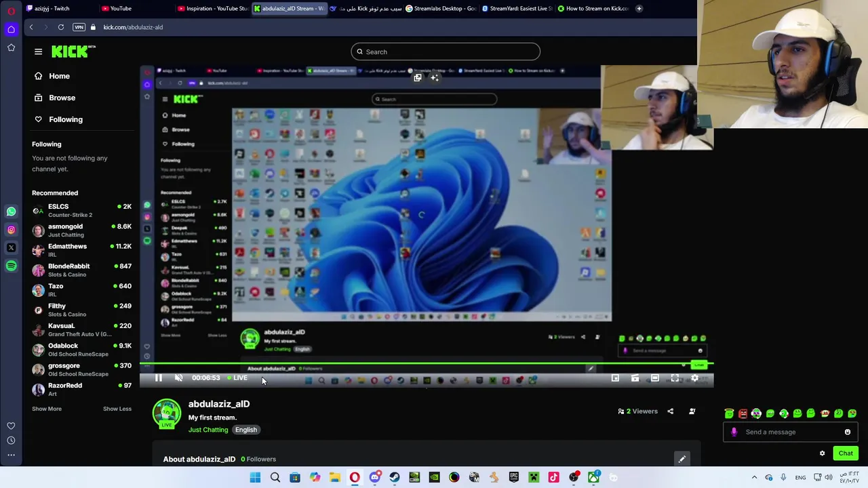Screen dimensions: 868x488
Task: Open Instagram in Opera sidebar
Action: coord(11,230)
